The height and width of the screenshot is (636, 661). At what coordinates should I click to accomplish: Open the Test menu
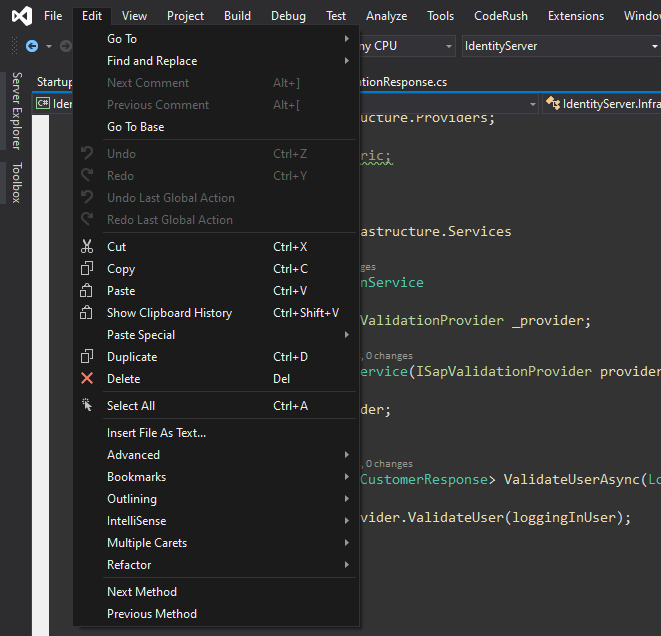(336, 16)
